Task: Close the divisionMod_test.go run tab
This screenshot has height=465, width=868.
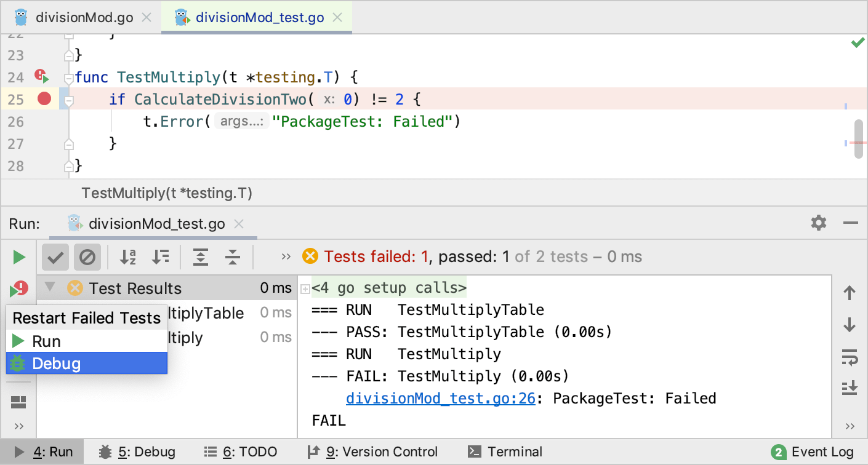Action: 239,224
